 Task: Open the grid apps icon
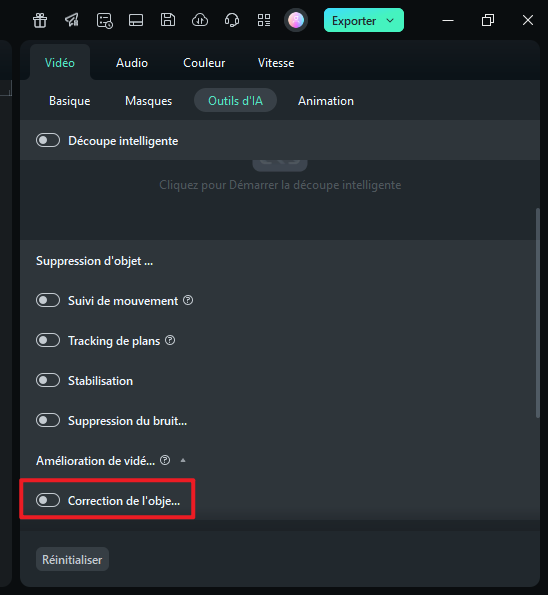pyautogui.click(x=264, y=20)
